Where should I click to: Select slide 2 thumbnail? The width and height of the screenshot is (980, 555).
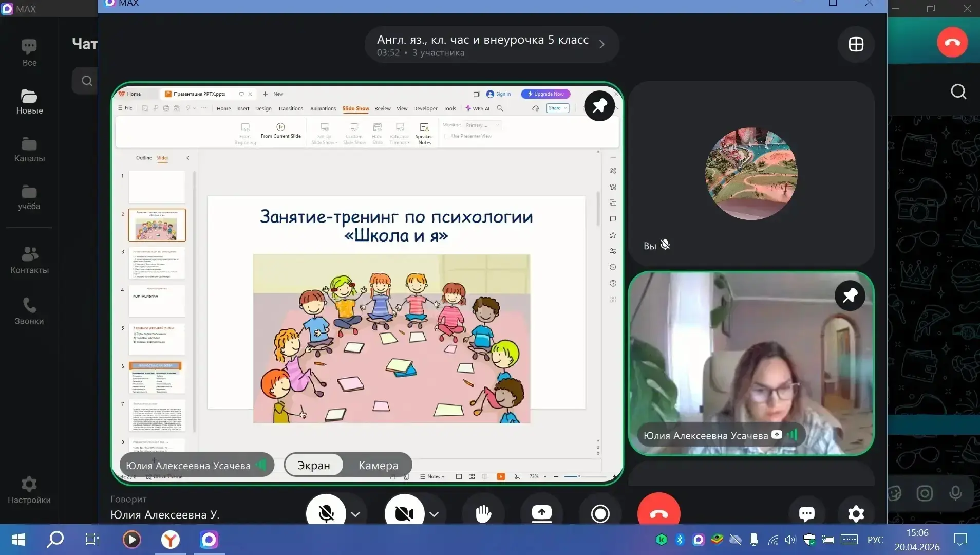coord(157,225)
